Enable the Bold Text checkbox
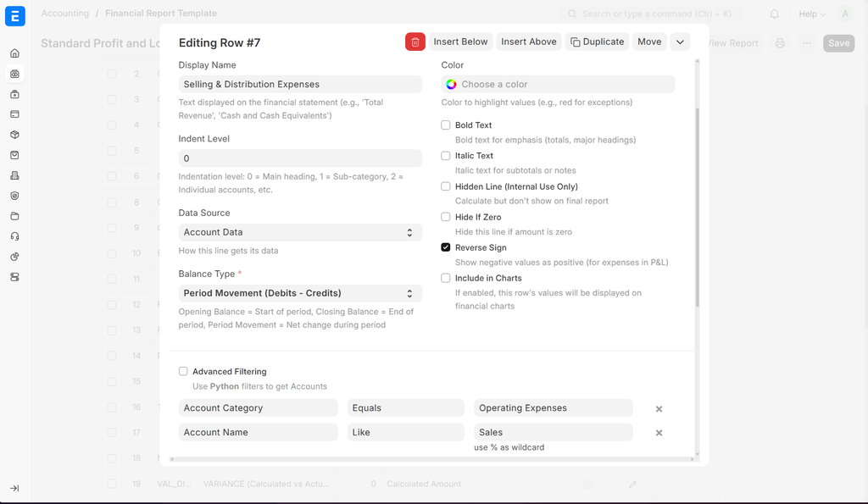868x504 pixels. pyautogui.click(x=445, y=125)
